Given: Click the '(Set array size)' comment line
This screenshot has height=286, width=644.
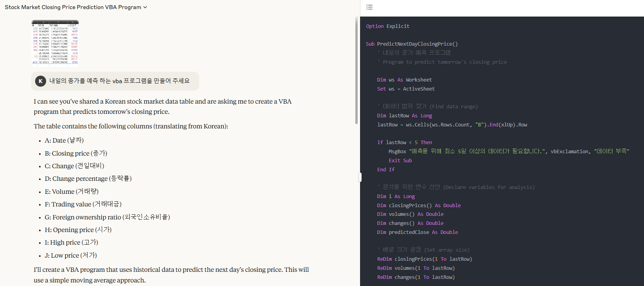Looking at the screenshot, I should 423,250.
